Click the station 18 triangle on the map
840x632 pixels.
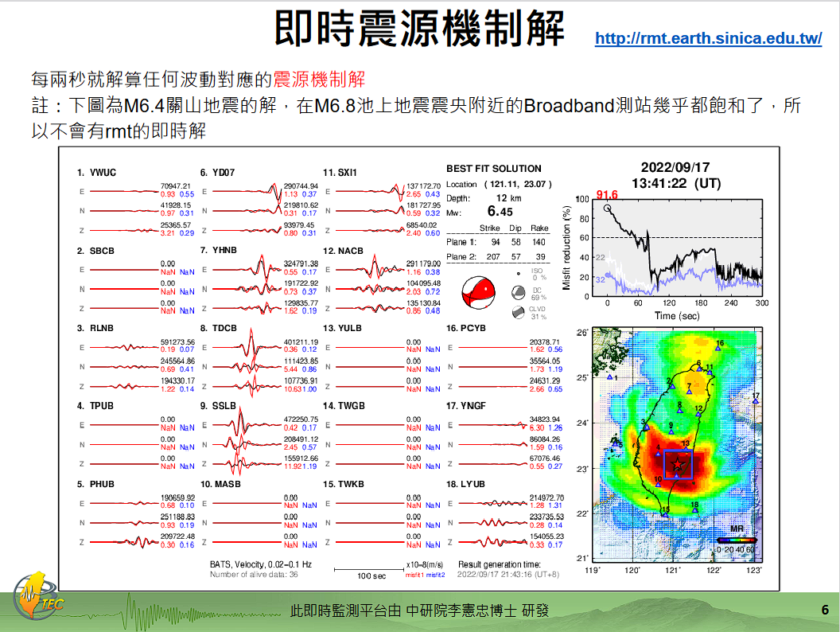pos(694,509)
